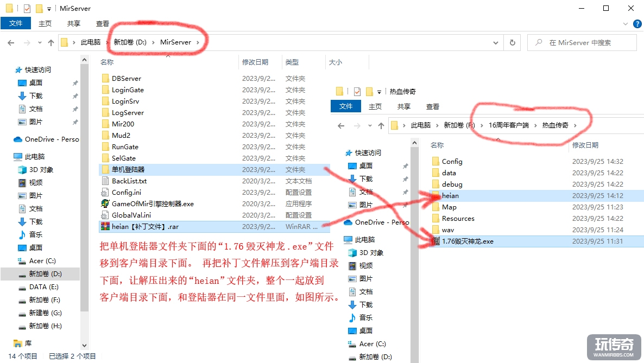Viewport: 644px width, 363px height.
Task: Click 新加卷 (D:) in MirServer address path
Action: (x=130, y=42)
